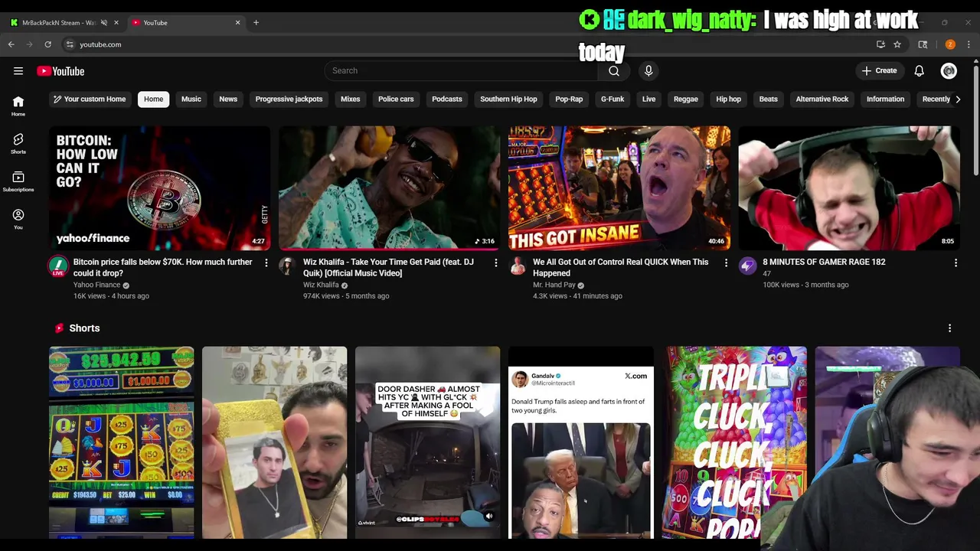The height and width of the screenshot is (551, 980).
Task: Show more category chips with the right arrow
Action: (958, 99)
